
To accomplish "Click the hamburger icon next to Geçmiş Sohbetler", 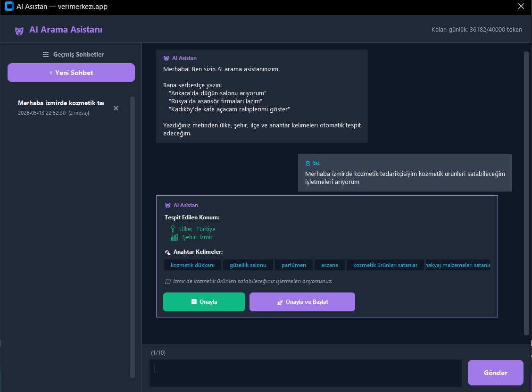I will pyautogui.click(x=45, y=54).
